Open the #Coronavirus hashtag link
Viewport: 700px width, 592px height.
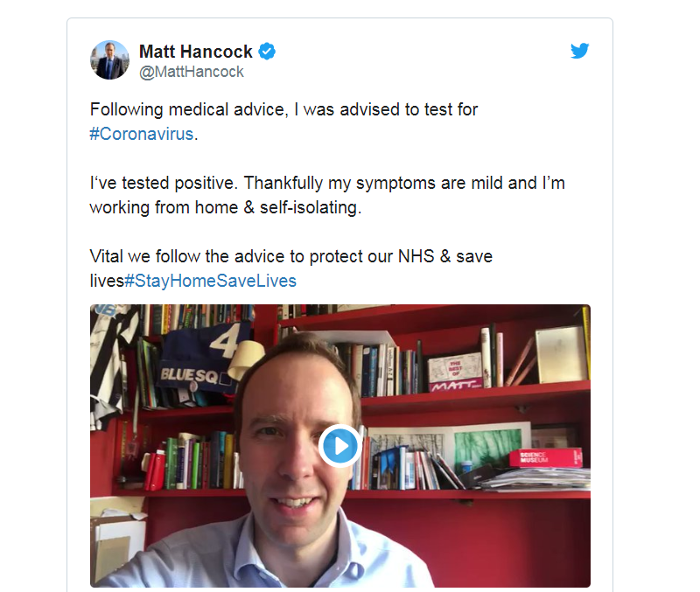[142, 134]
